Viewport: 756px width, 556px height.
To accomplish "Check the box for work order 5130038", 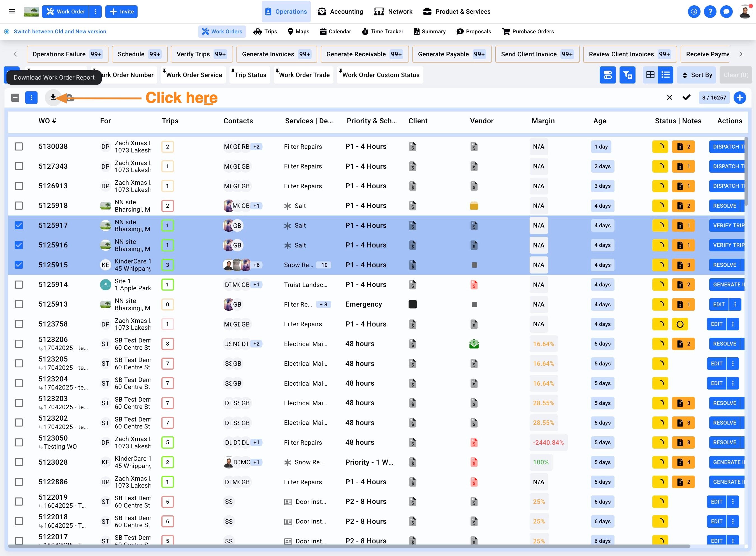I will pos(19,147).
